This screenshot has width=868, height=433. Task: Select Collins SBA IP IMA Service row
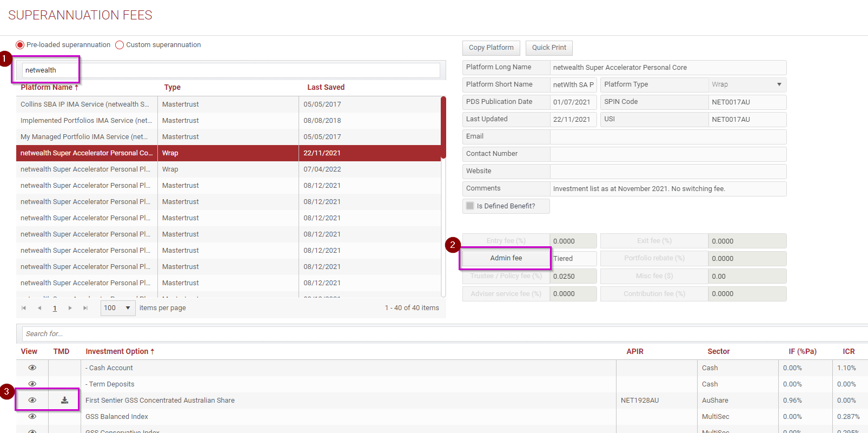click(x=228, y=104)
